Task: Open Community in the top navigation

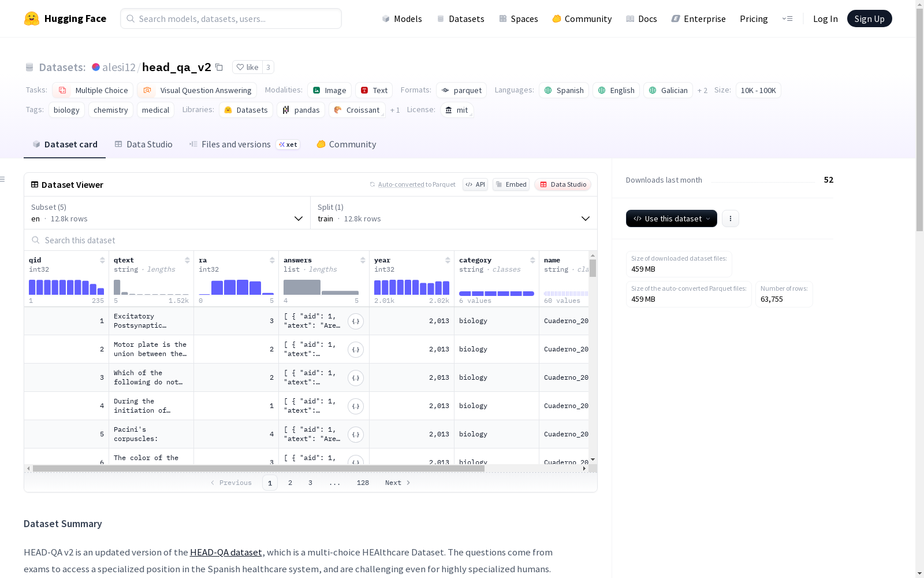Action: 582,18
